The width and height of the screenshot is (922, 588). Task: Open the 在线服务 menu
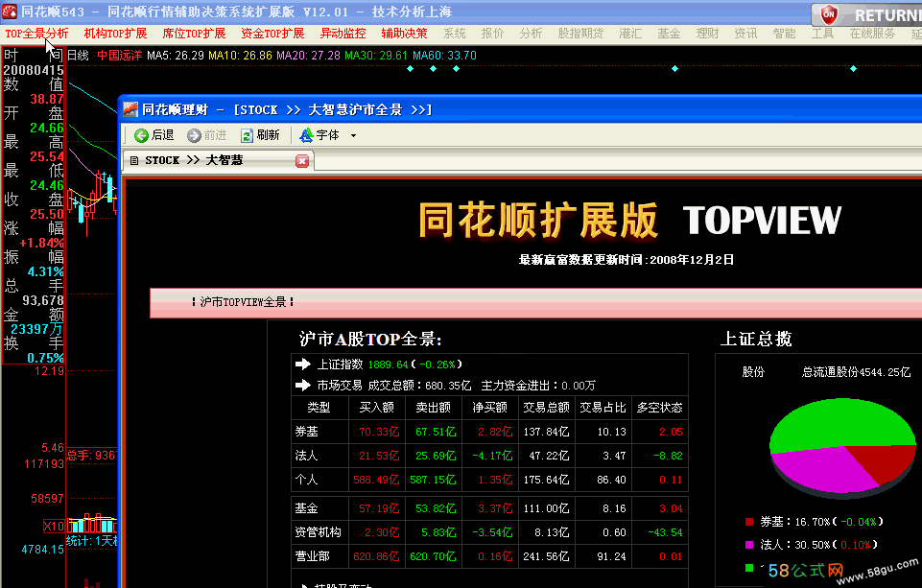click(x=873, y=34)
